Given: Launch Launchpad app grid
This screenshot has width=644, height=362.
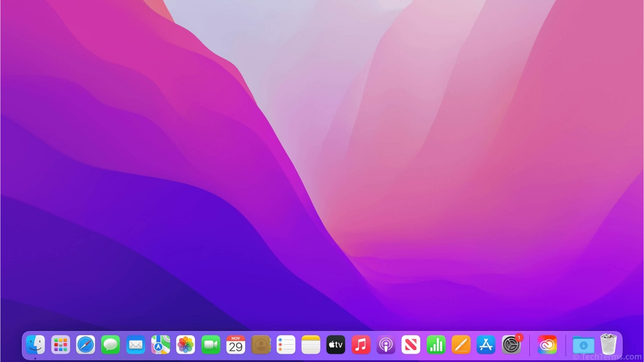Looking at the screenshot, I should [61, 345].
